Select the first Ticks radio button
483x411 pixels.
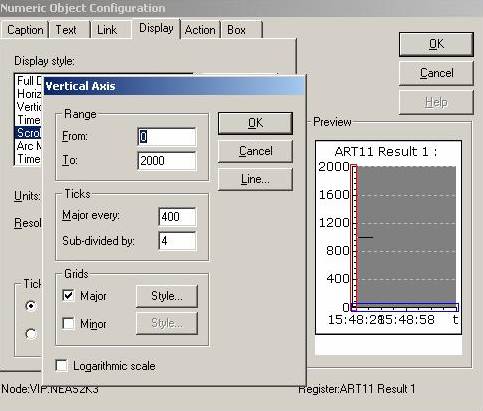pos(31,306)
